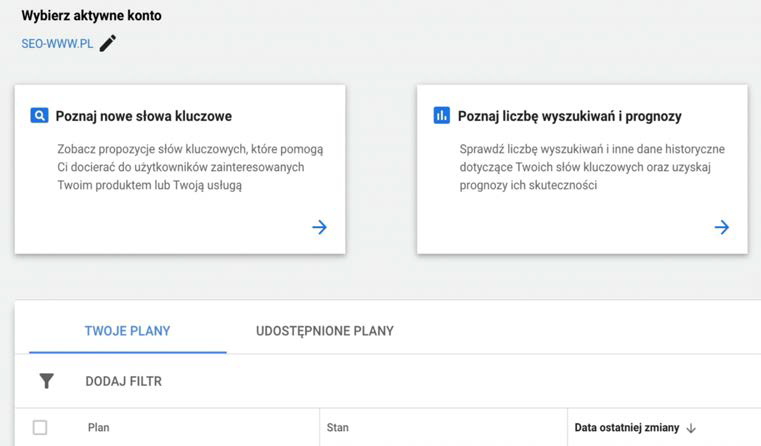The image size is (761, 446).
Task: Sort by the Plan column header
Action: 98,428
